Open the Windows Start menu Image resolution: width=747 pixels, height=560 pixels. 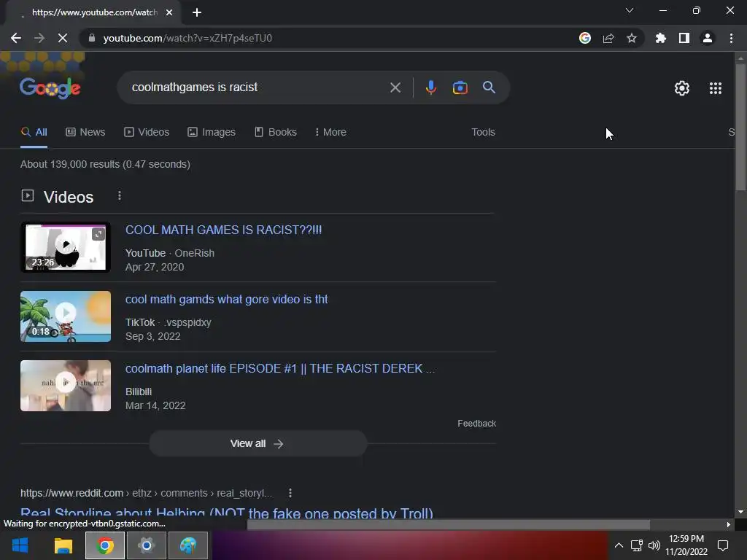[x=20, y=545]
